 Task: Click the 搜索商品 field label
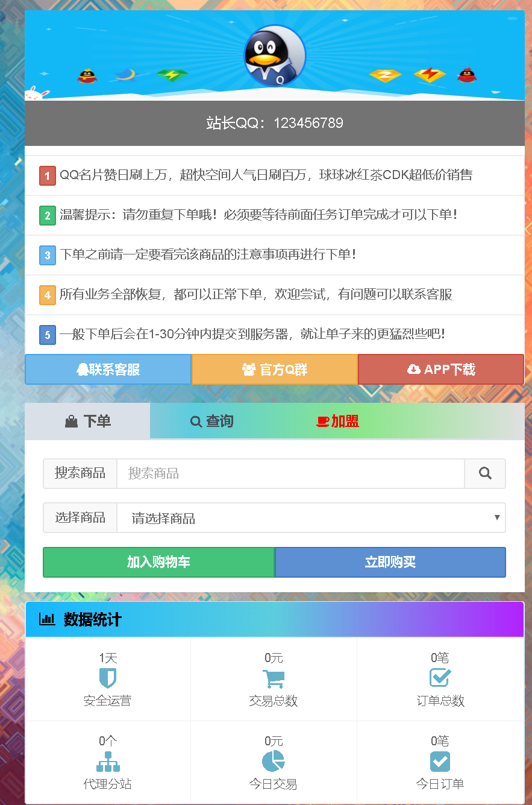tap(80, 473)
